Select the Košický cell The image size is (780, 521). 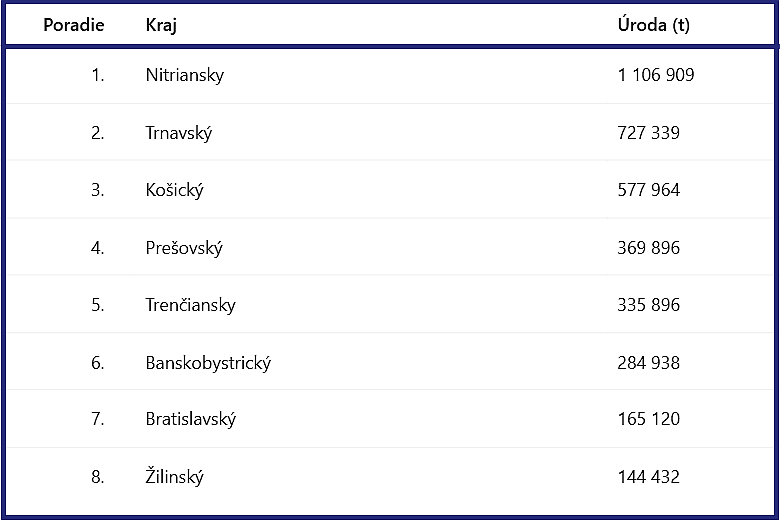click(x=175, y=190)
